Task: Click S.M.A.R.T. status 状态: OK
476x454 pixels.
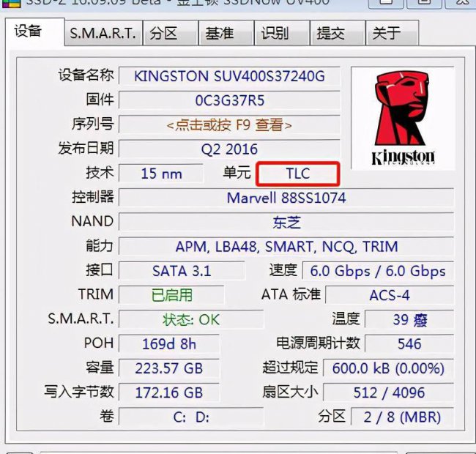Action: pos(191,319)
